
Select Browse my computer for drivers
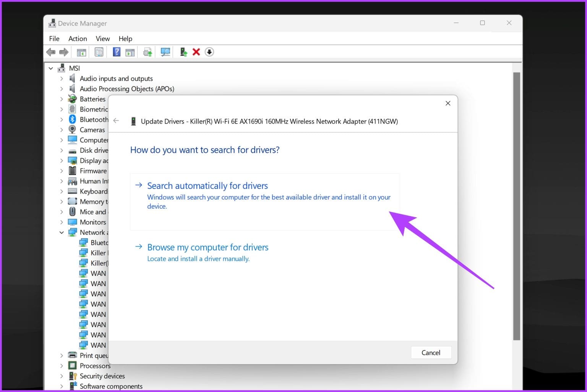pos(208,247)
